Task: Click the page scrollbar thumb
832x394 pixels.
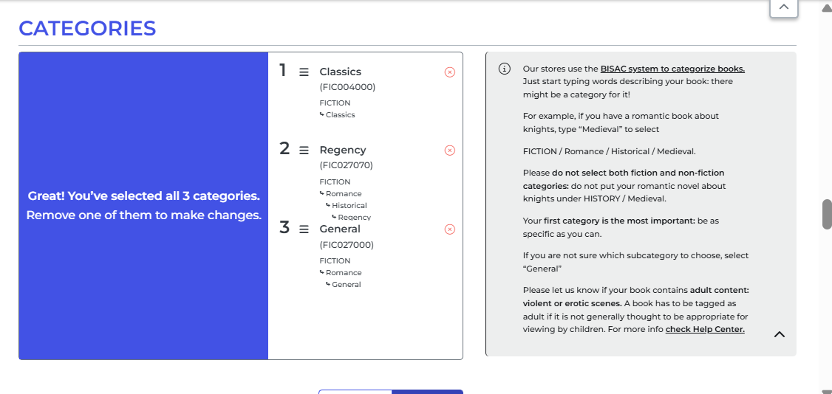Action: [827, 214]
